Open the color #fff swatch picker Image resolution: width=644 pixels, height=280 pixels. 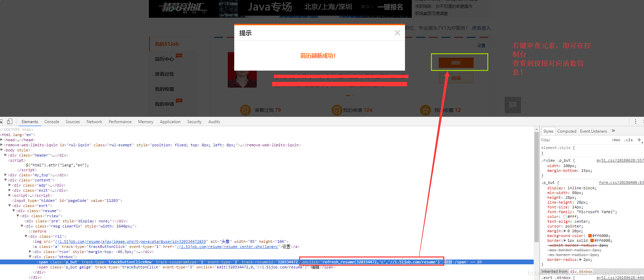click(565, 217)
